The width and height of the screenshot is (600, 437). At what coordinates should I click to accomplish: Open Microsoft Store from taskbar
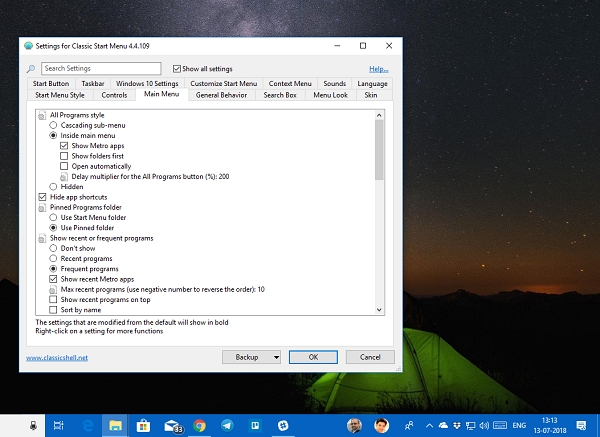[143, 425]
